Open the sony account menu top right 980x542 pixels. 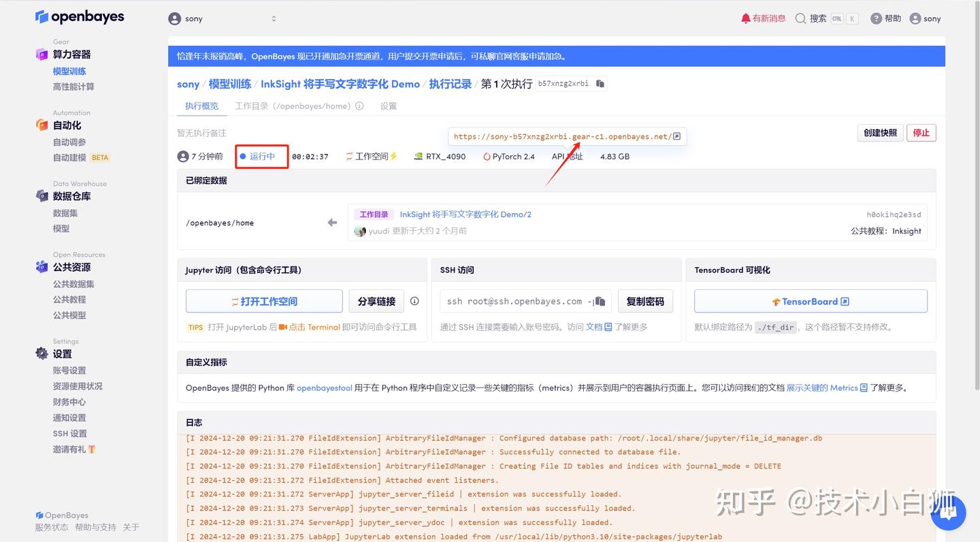[924, 18]
